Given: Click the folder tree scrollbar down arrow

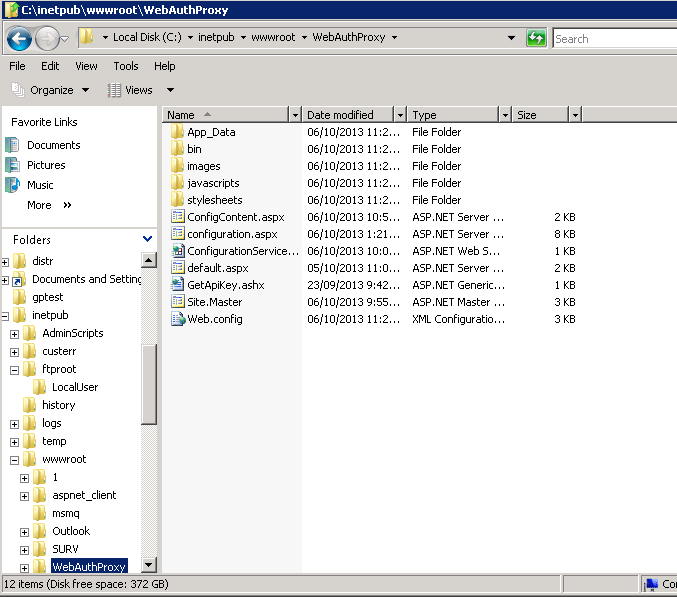Looking at the screenshot, I should (x=149, y=566).
